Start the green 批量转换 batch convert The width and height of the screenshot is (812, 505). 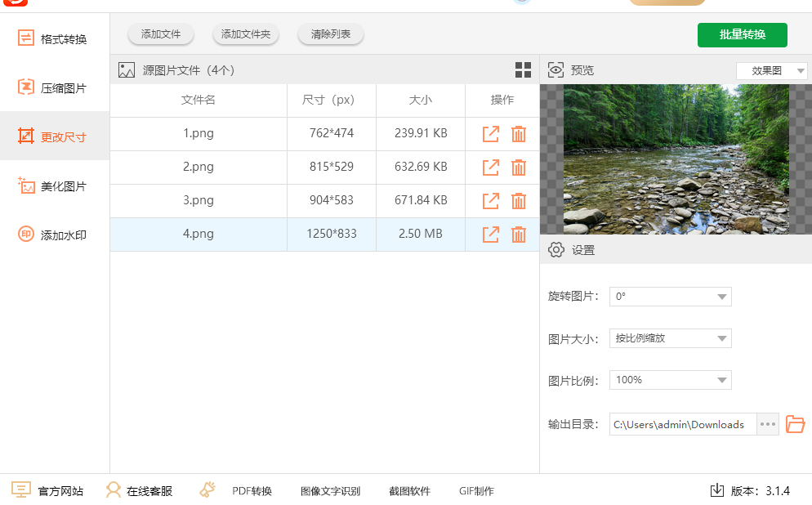click(742, 34)
